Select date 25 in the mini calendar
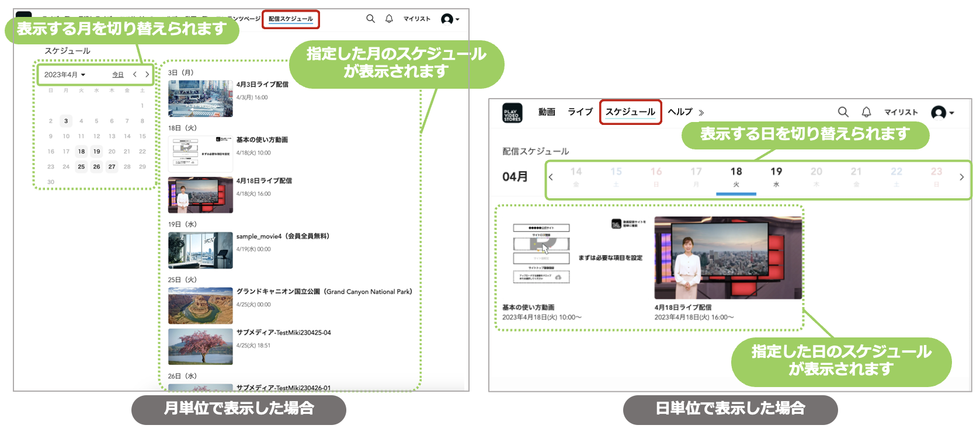 [81, 167]
